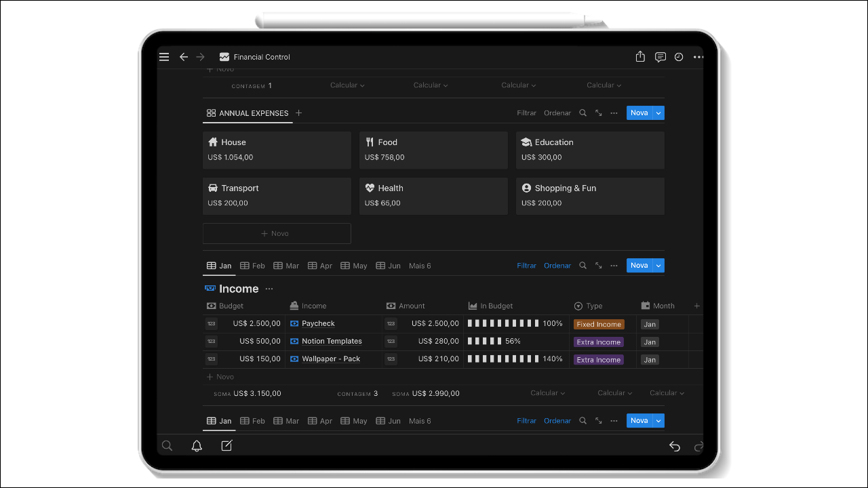Click Nova button in Income toolbar
This screenshot has width=868, height=488.
[639, 266]
